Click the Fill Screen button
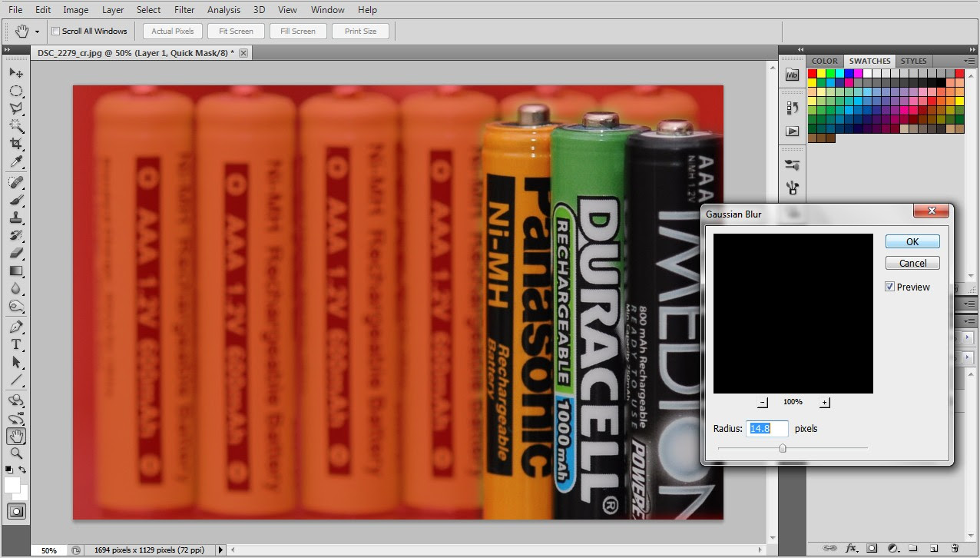Viewport: 980px width, 558px height. (x=298, y=32)
